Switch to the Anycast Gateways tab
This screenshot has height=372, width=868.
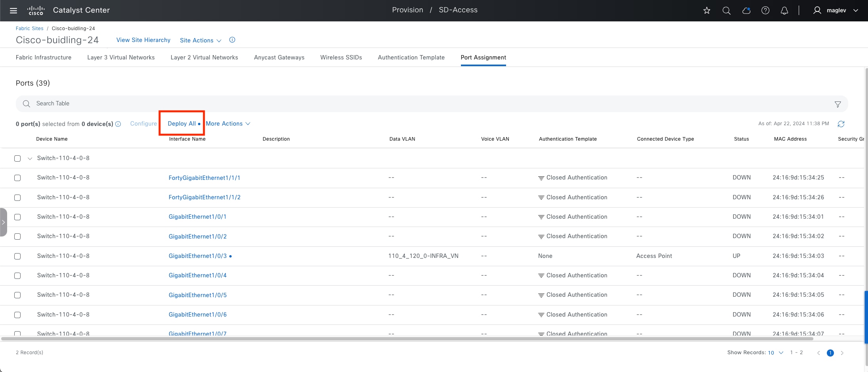(279, 57)
